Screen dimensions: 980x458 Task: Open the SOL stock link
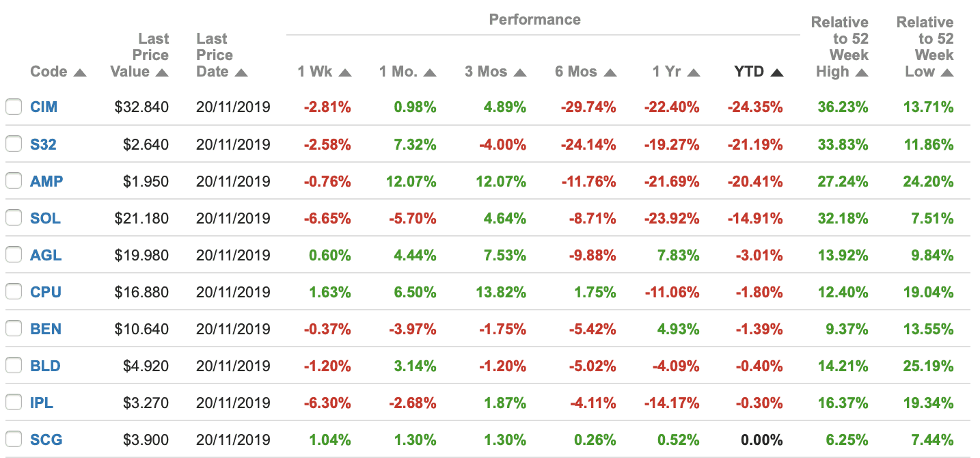45,218
